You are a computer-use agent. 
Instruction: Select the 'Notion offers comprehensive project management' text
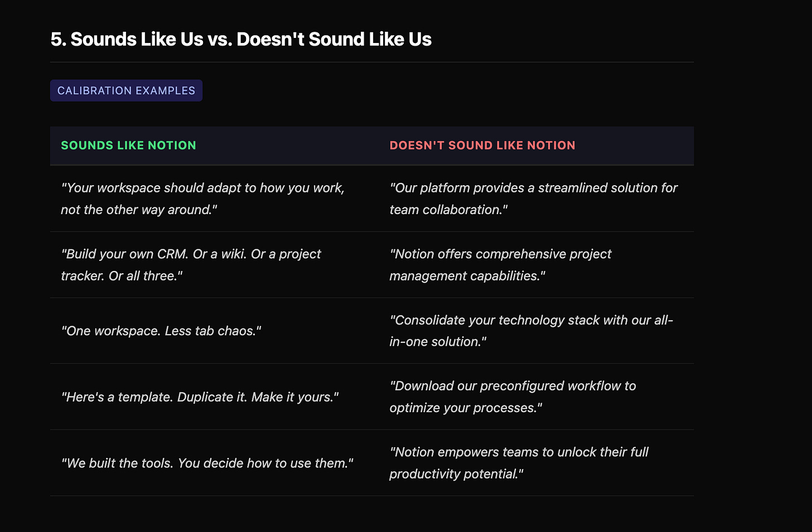500,254
